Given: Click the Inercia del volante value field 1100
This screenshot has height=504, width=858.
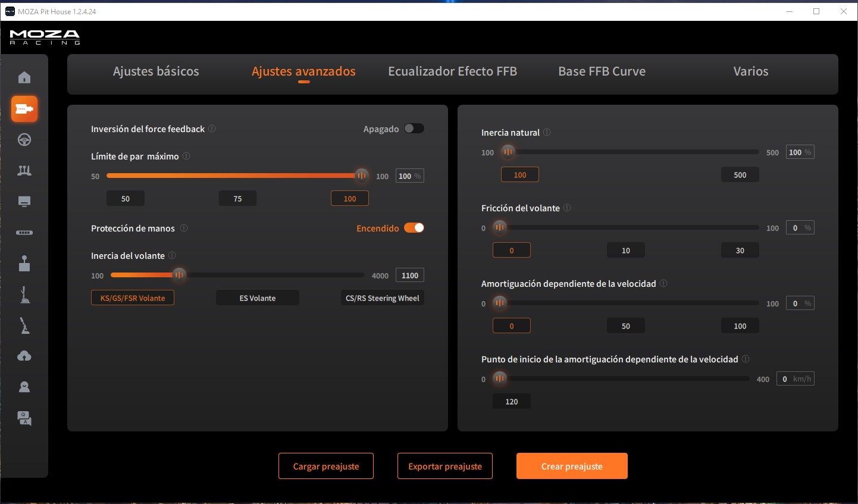Looking at the screenshot, I should pos(410,276).
